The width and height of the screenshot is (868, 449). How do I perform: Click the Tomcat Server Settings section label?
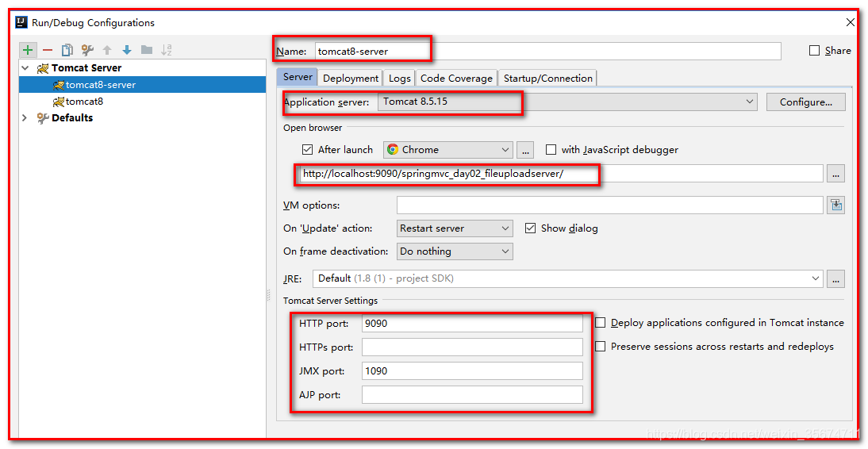point(331,301)
